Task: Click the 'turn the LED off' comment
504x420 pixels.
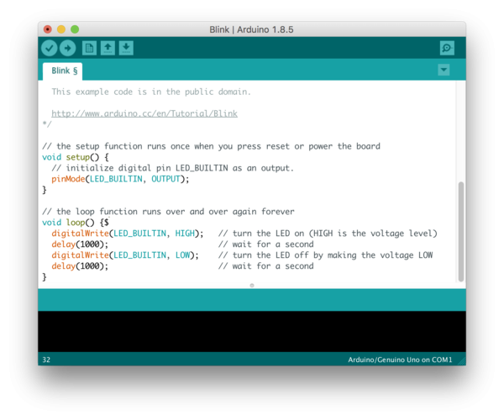Action: pos(326,255)
